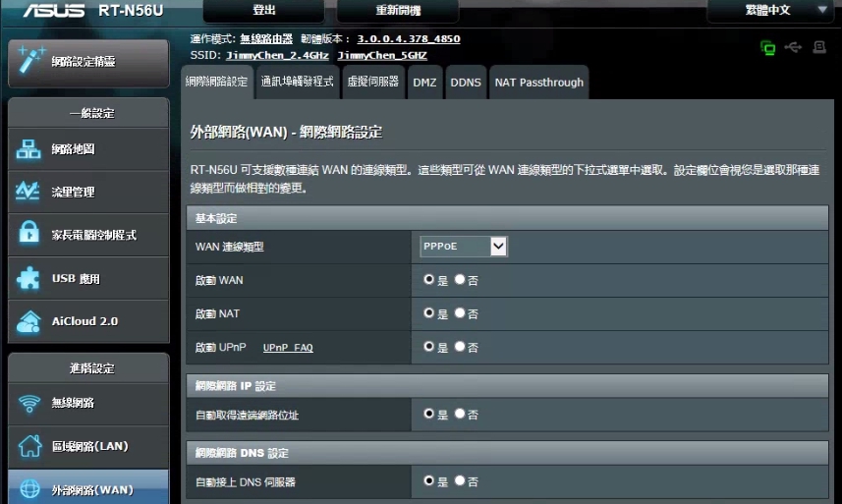Open the network setup wizard wand icon
This screenshot has height=504, width=842.
pos(30,60)
